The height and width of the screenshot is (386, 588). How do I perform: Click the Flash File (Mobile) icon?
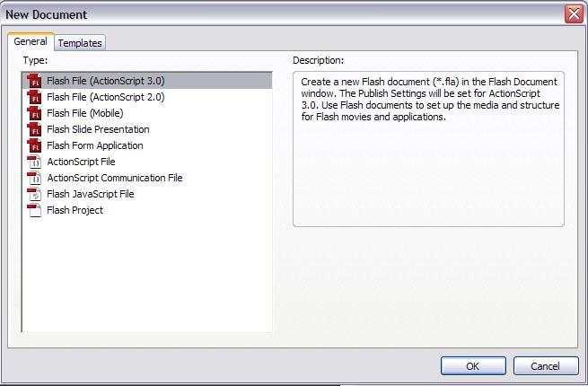pyautogui.click(x=34, y=113)
